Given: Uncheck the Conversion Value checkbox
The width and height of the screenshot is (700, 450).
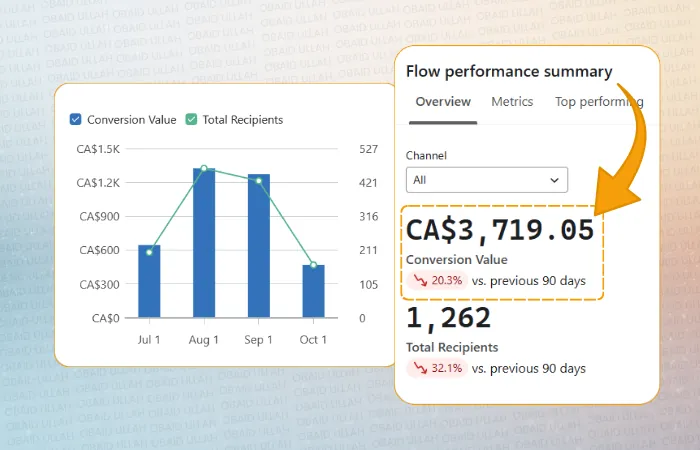Looking at the screenshot, I should 75,120.
